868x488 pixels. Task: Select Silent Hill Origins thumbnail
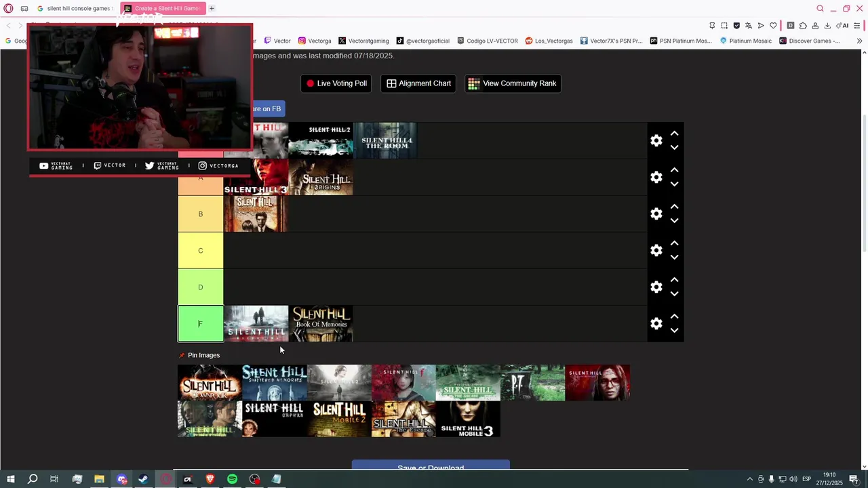point(321,177)
